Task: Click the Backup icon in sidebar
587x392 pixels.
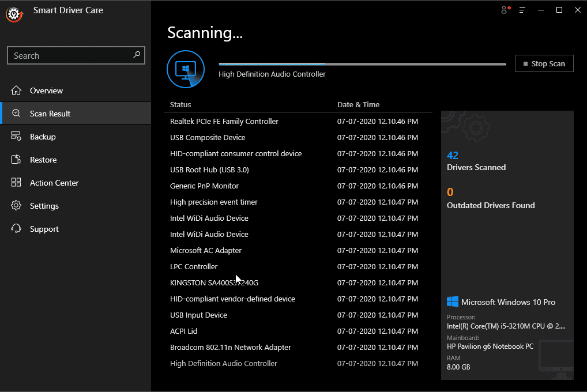Action: point(16,136)
